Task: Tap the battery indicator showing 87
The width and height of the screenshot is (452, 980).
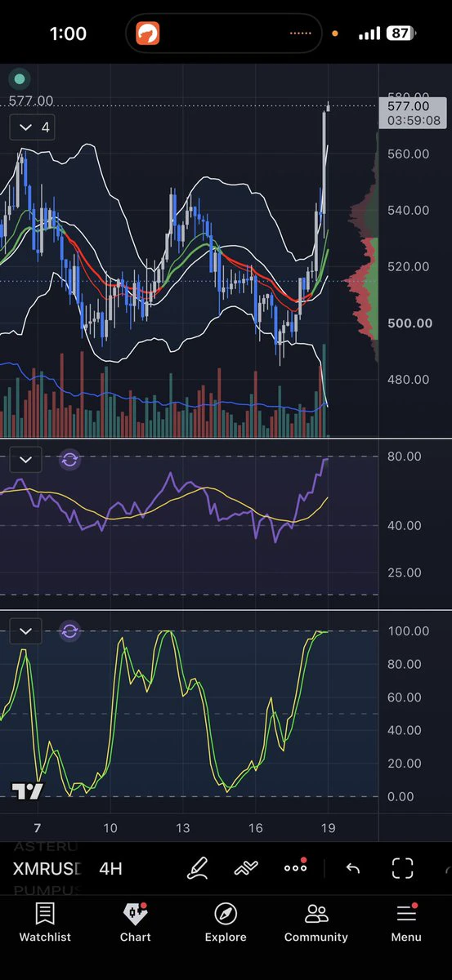Action: tap(401, 33)
